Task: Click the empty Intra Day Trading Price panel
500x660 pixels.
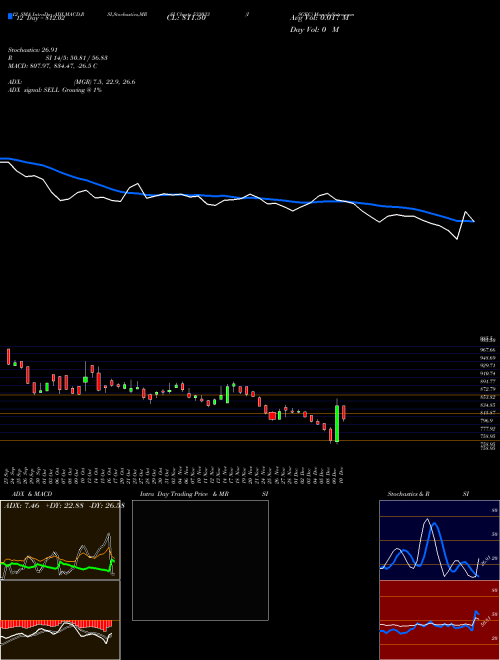Action: tap(200, 560)
